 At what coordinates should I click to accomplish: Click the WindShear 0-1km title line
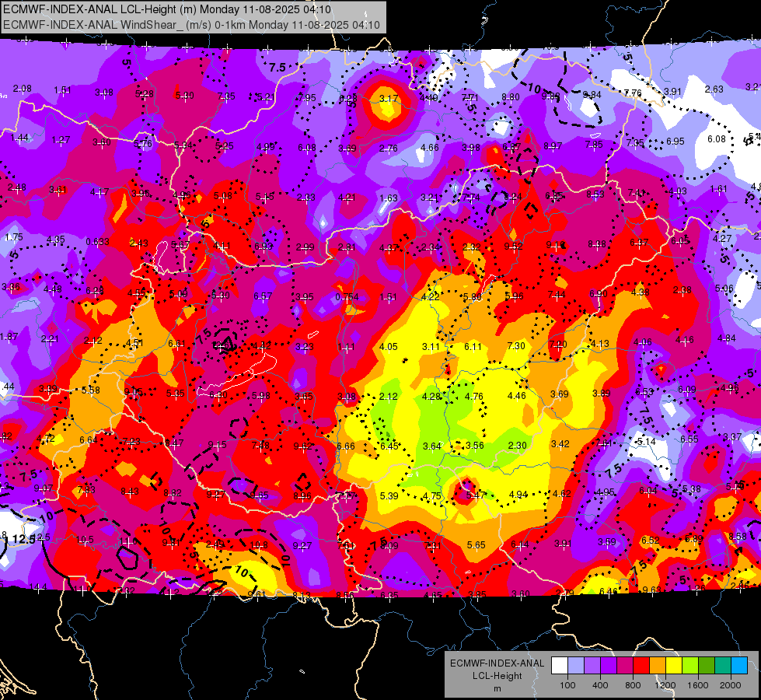pyautogui.click(x=191, y=25)
